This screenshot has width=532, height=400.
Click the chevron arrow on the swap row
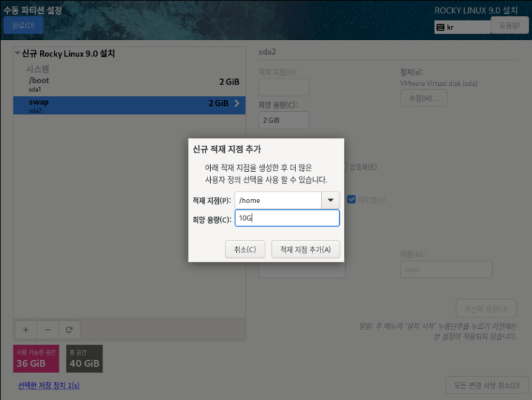pos(237,103)
